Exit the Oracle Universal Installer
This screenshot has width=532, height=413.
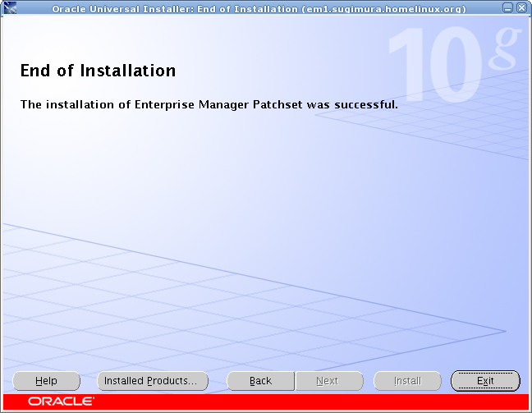(485, 381)
